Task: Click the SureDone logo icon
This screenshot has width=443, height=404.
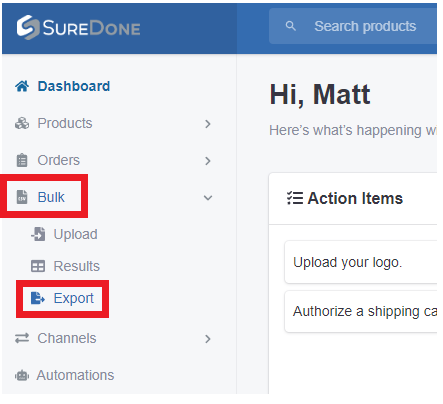Action: [28, 27]
